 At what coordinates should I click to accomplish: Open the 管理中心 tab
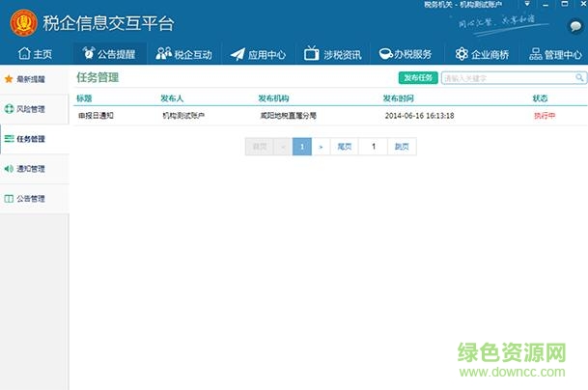click(x=555, y=54)
